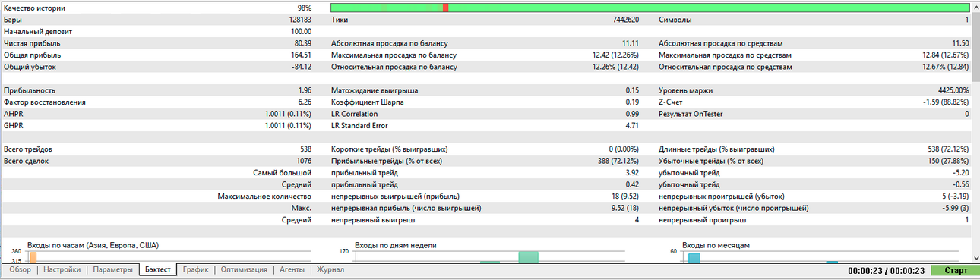Image resolution: width=980 pixels, height=280 pixels.
Task: Click the LR Standard Error value 4.71
Action: click(631, 125)
